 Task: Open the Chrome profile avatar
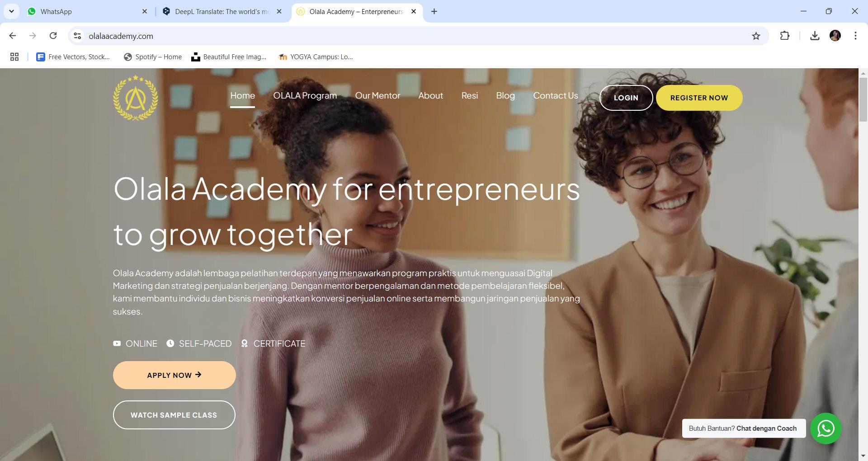[x=835, y=36]
